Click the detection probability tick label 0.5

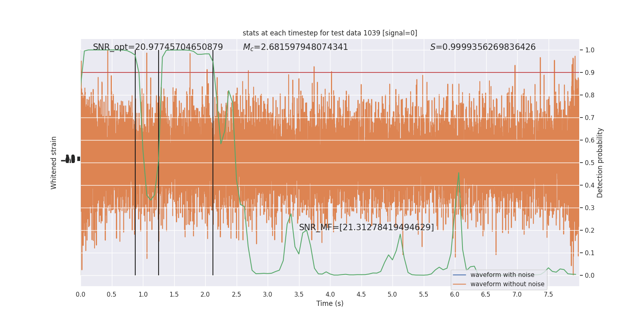pyautogui.click(x=590, y=163)
